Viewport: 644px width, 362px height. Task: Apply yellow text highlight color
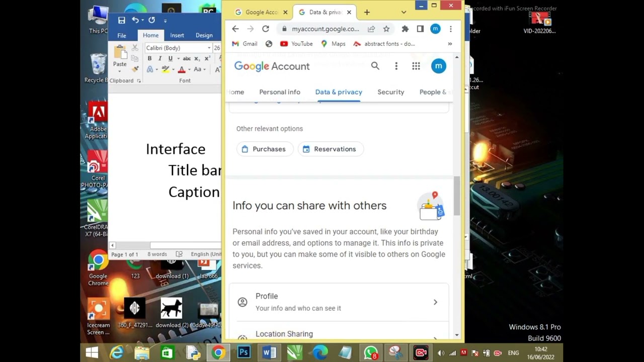165,69
